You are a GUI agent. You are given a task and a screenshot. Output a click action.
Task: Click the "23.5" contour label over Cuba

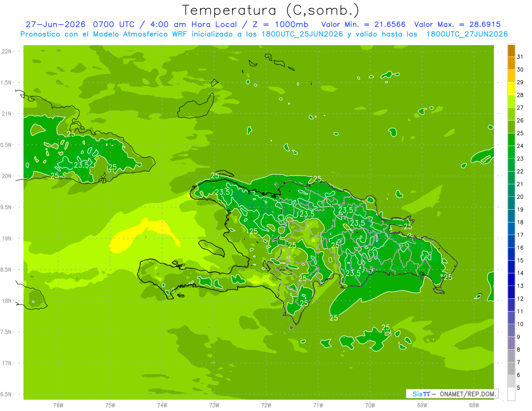click(x=81, y=164)
